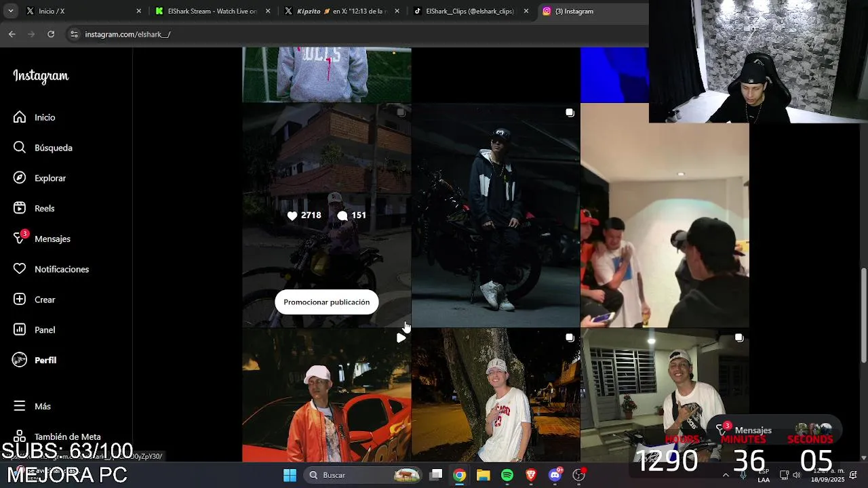This screenshot has width=868, height=488.
Task: Open File Explorer from taskbar
Action: tap(483, 475)
